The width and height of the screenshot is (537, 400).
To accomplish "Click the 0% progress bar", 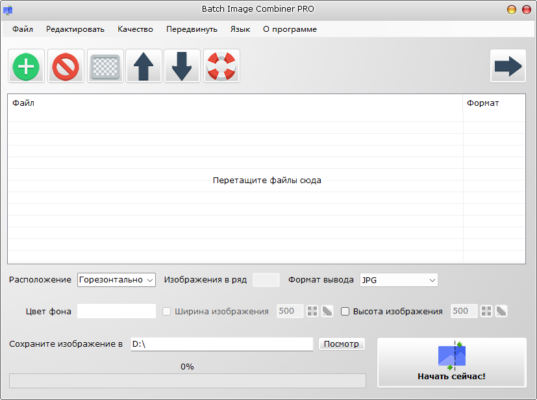I will [x=187, y=381].
